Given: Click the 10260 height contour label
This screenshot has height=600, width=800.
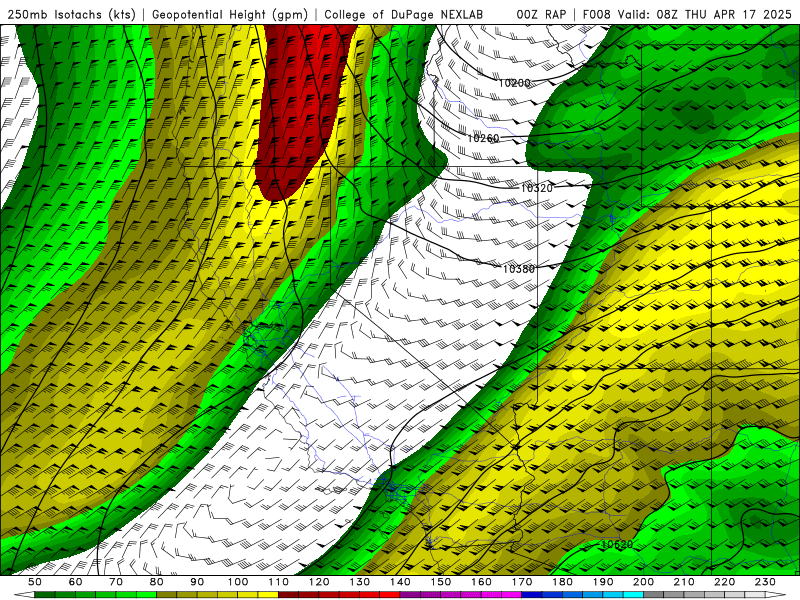Looking at the screenshot, I should coord(484,138).
